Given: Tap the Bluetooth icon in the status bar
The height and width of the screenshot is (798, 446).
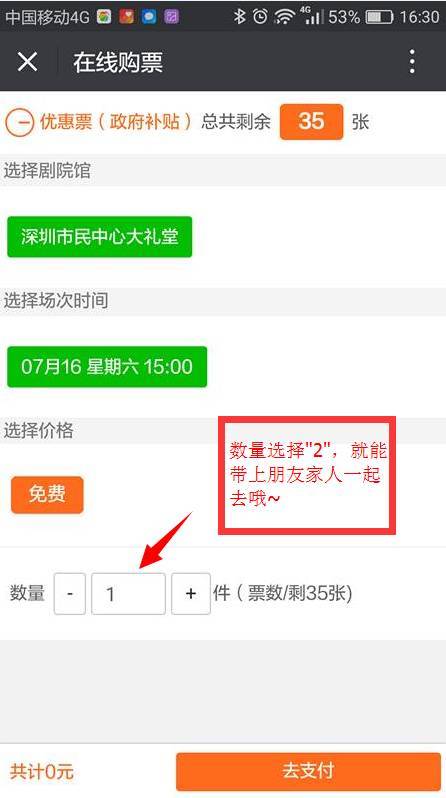Looking at the screenshot, I should [x=239, y=17].
